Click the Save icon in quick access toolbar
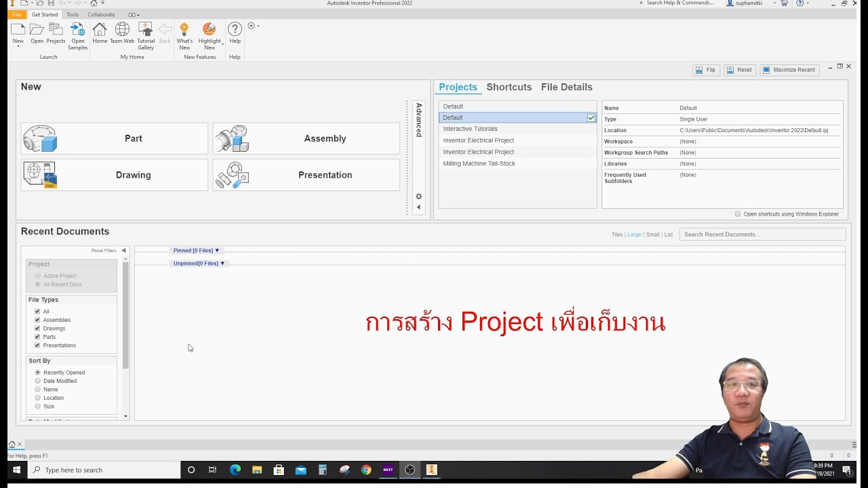The height and width of the screenshot is (488, 868). click(51, 3)
